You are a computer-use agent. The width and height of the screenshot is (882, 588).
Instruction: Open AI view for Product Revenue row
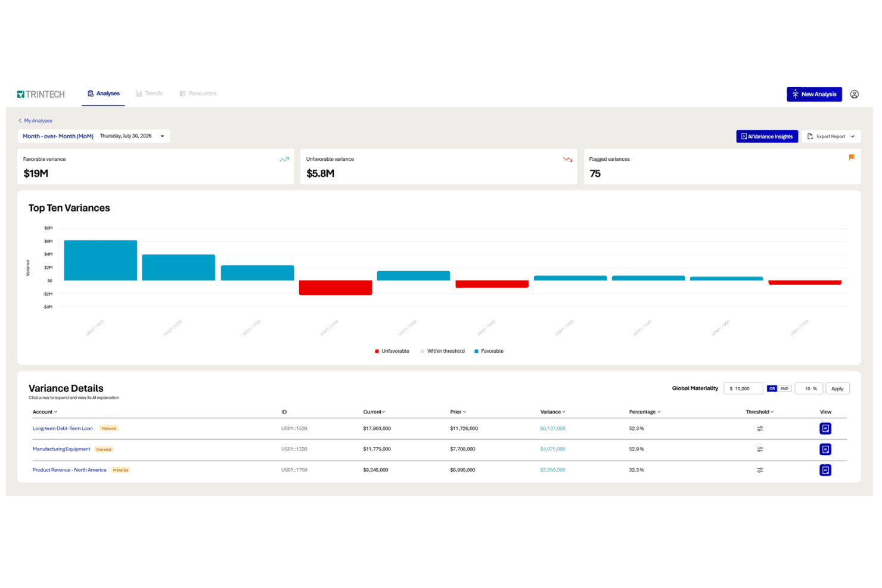click(x=825, y=470)
